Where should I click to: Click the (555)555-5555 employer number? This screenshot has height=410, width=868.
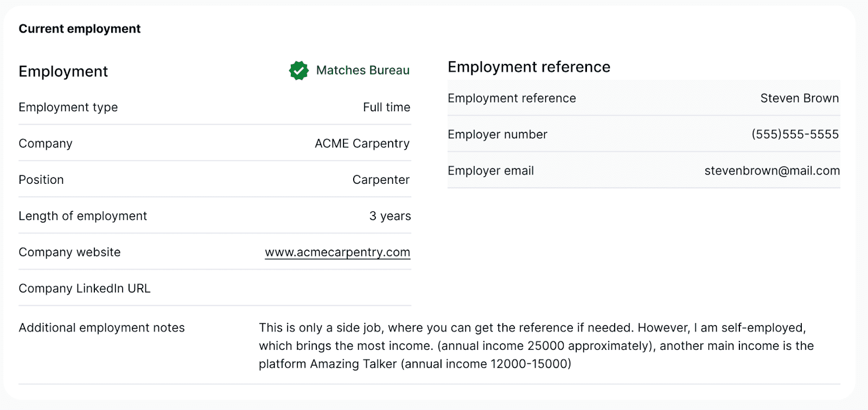coord(795,134)
